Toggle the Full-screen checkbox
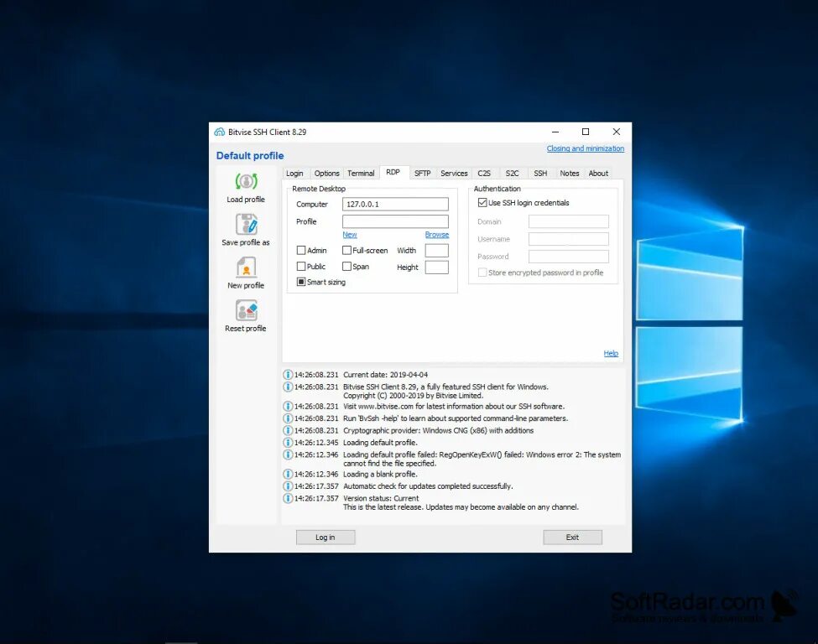Viewport: 818px width, 644px height. (346, 250)
